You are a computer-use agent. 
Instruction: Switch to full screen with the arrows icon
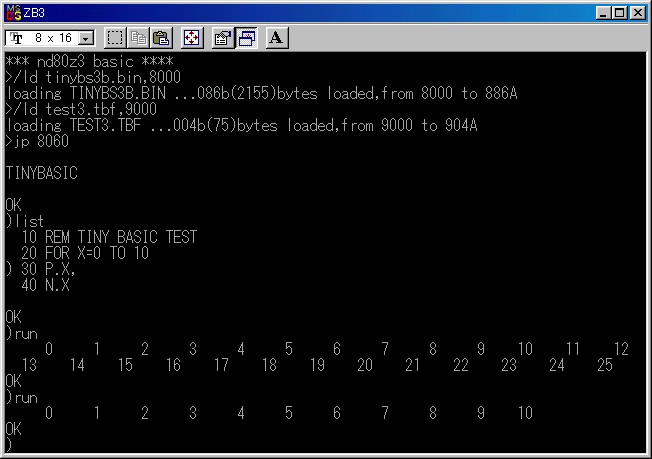[192, 38]
